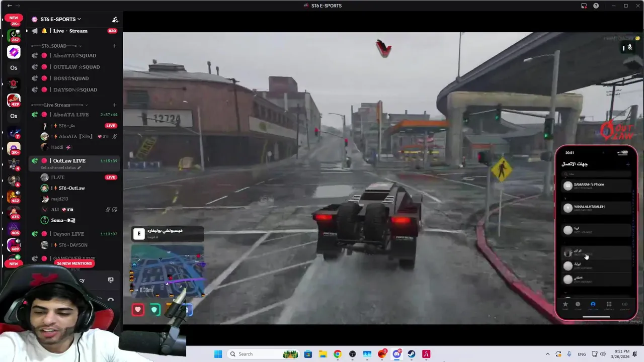Open the purple-logo server in sidebar
The image size is (644, 362).
(x=14, y=52)
